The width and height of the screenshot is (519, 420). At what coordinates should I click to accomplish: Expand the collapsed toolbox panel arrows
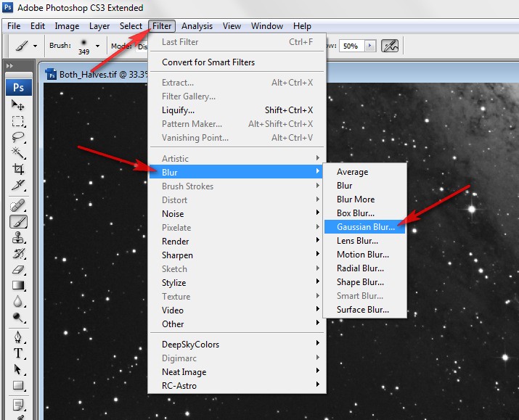coord(9,66)
